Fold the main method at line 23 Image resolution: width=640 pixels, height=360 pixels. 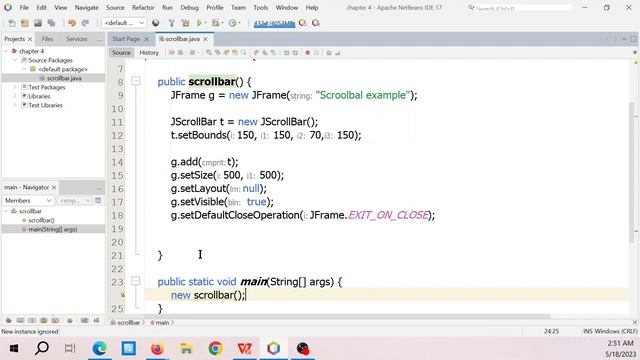pyautogui.click(x=136, y=281)
